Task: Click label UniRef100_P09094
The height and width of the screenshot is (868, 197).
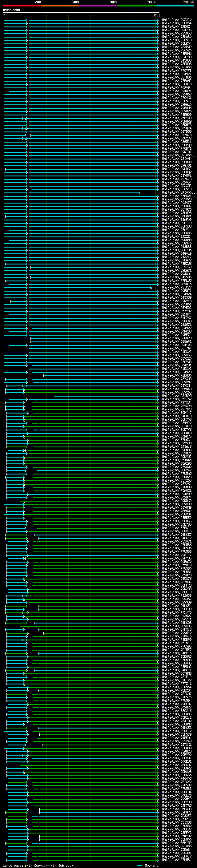Action: coord(177,88)
